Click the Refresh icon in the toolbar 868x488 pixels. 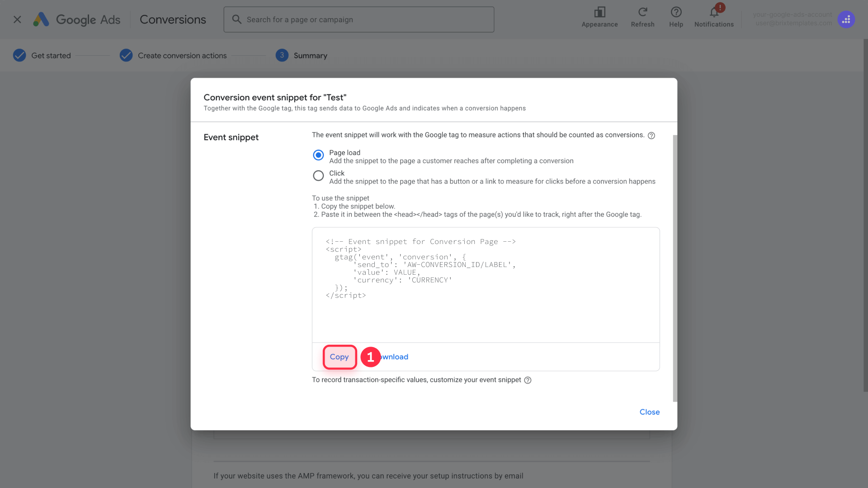tap(642, 12)
